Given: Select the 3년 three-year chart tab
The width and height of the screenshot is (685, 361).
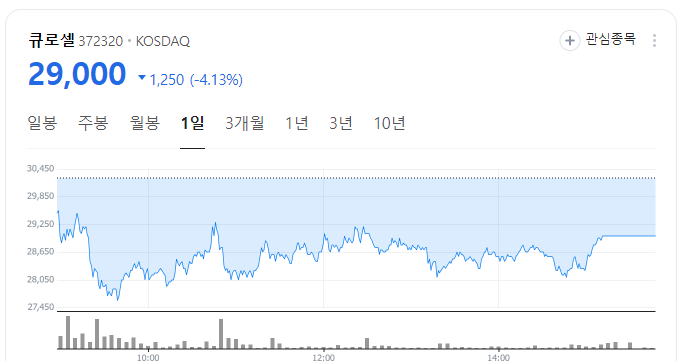Looking at the screenshot, I should (x=341, y=123).
